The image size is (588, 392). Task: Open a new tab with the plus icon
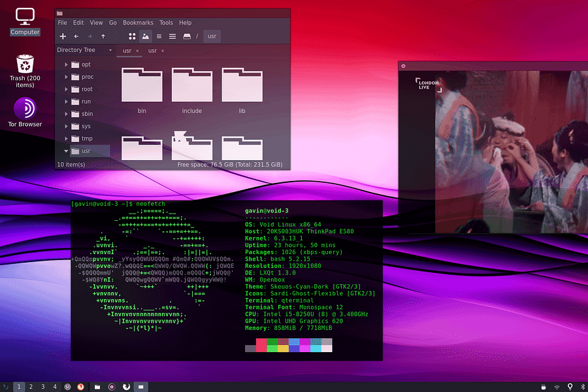click(x=63, y=37)
